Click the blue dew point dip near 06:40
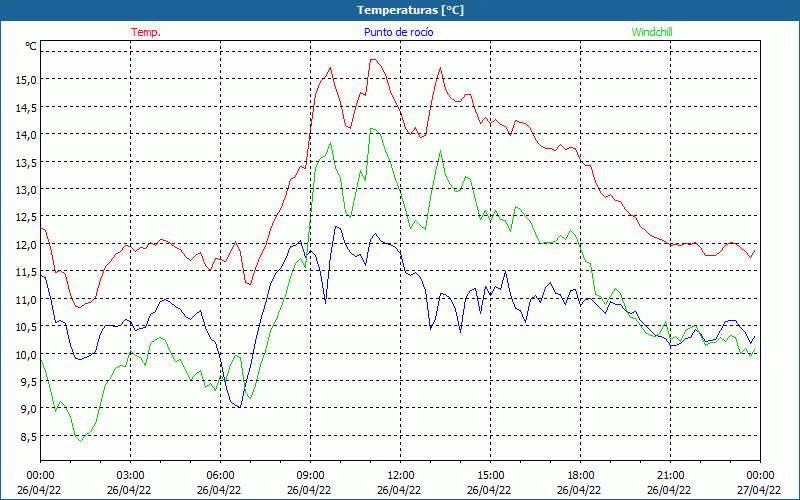 point(240,407)
